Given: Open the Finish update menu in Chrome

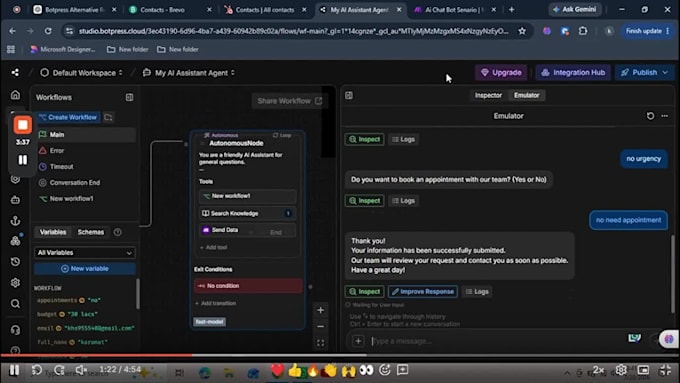Looking at the screenshot, I should (648, 31).
